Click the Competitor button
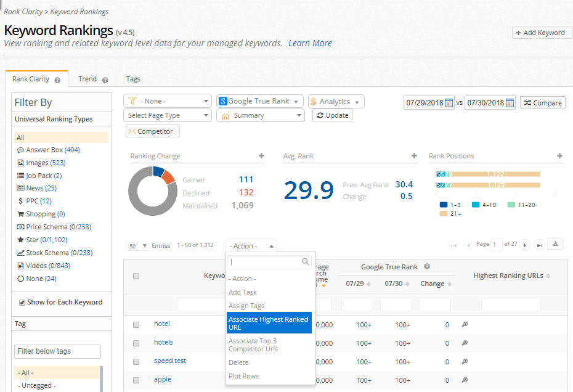 coord(152,131)
